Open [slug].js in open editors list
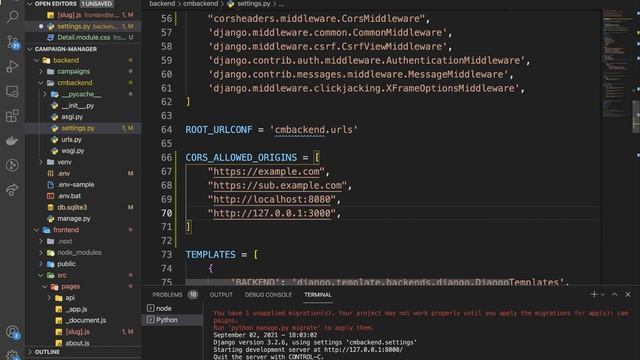The image size is (640, 360). pyautogui.click(x=83, y=15)
